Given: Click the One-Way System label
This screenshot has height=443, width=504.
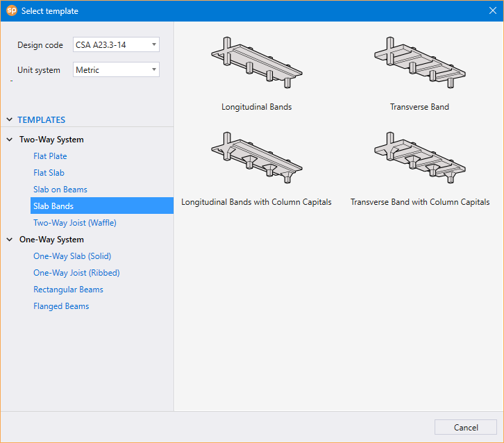Looking at the screenshot, I should 51,240.
